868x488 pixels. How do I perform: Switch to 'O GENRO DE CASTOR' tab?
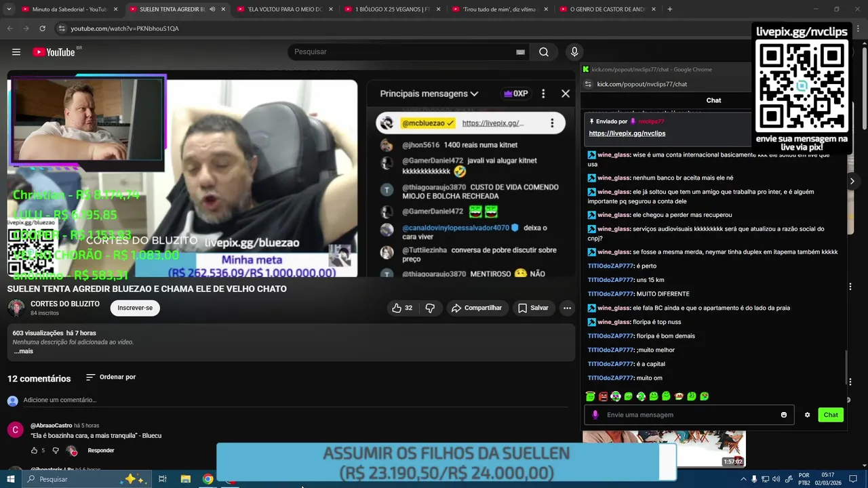click(606, 9)
